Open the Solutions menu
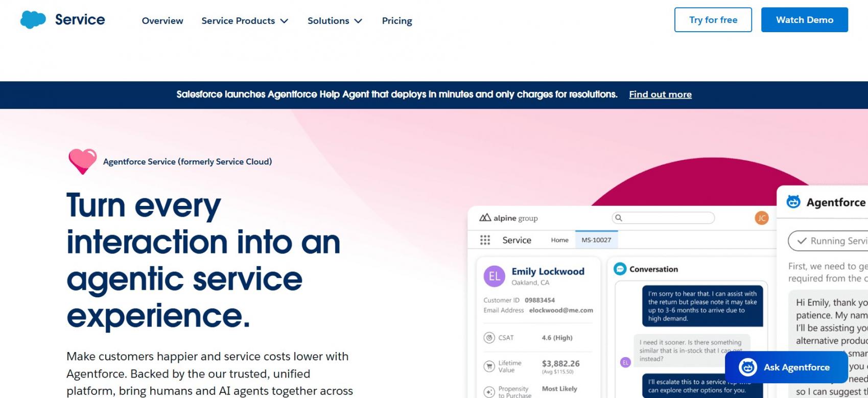Image resolution: width=868 pixels, height=398 pixels. (x=335, y=20)
